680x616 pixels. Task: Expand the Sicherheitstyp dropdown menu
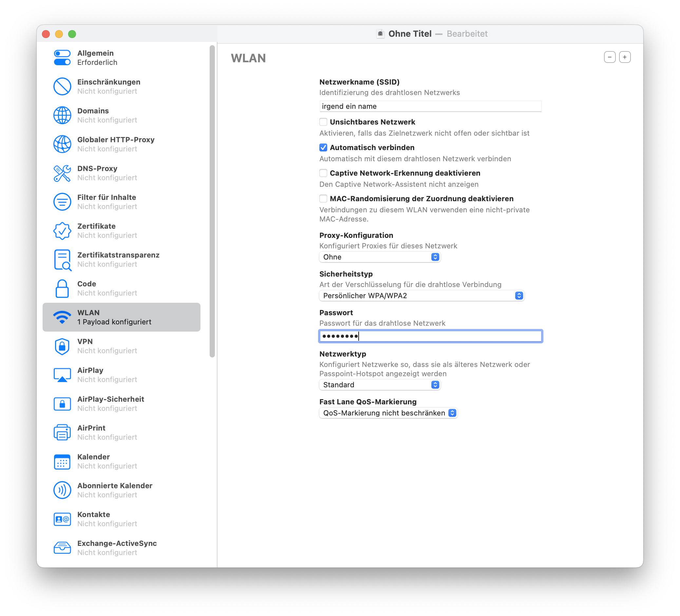coord(421,296)
